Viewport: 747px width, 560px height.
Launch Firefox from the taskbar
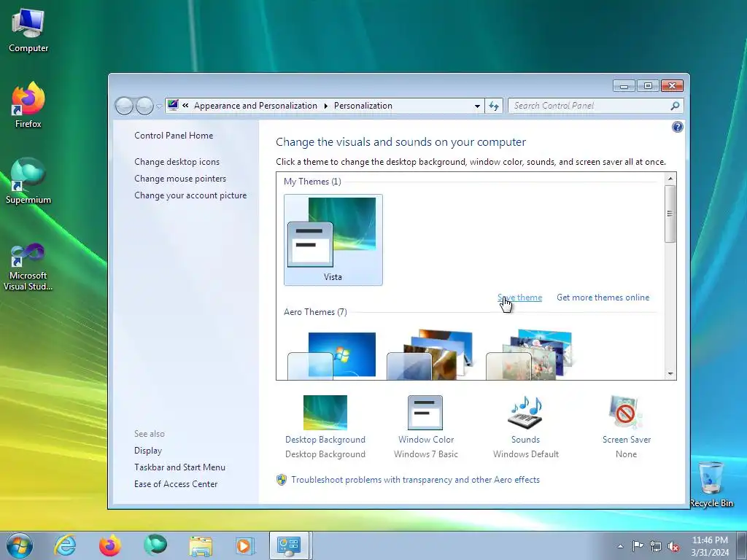pos(109,545)
